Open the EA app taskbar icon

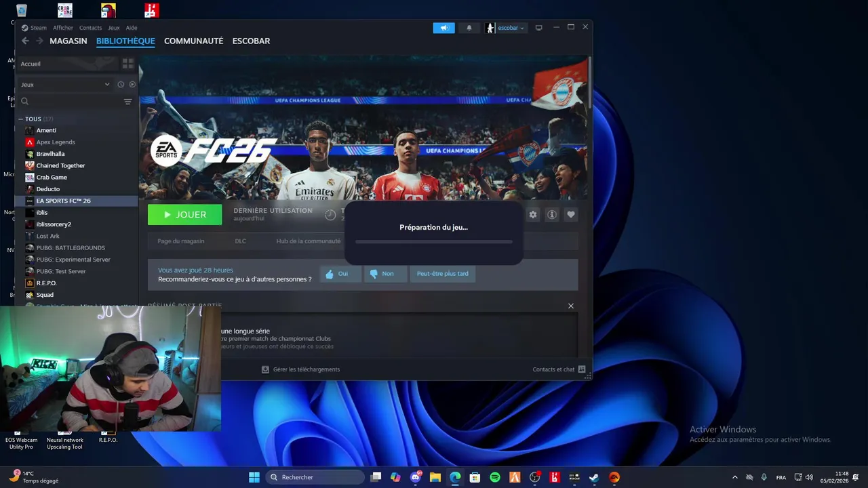click(x=614, y=477)
